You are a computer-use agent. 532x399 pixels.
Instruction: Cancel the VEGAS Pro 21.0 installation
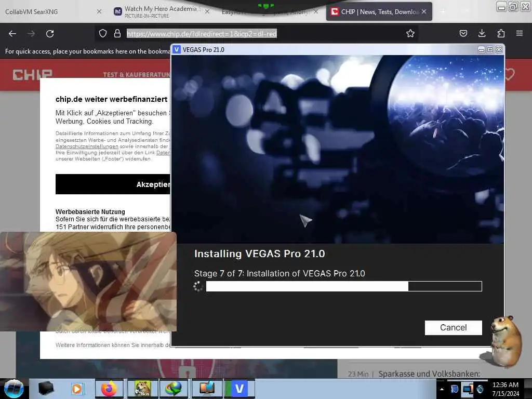point(453,327)
